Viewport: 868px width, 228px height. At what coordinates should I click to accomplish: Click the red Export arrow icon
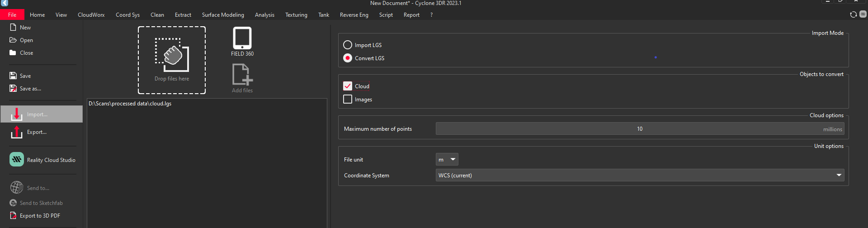click(17, 132)
